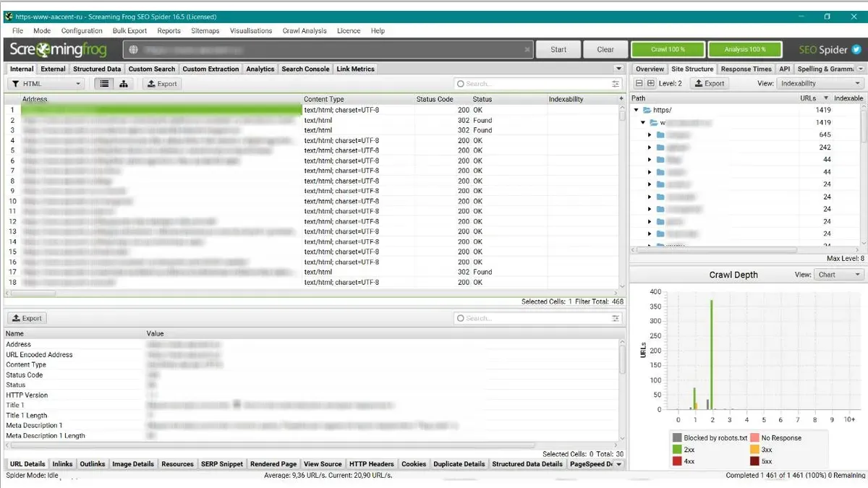Click the Clear button
Screen dimensions: 868x488
(605, 49)
